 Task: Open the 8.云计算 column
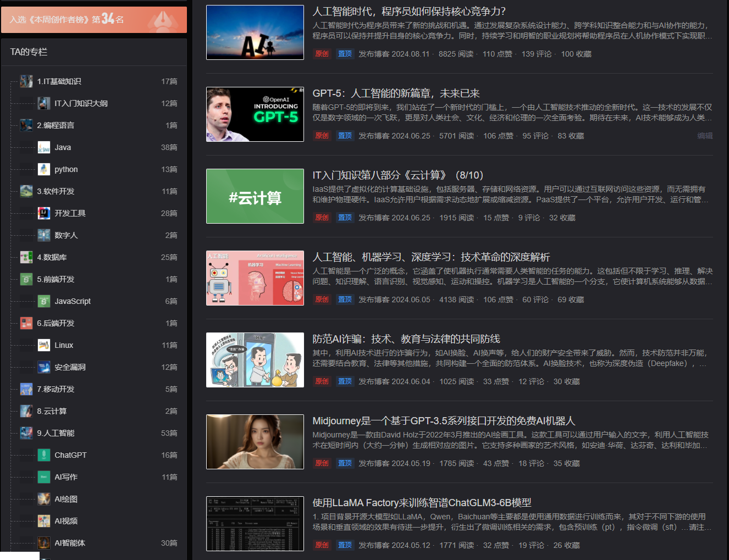[x=52, y=411]
